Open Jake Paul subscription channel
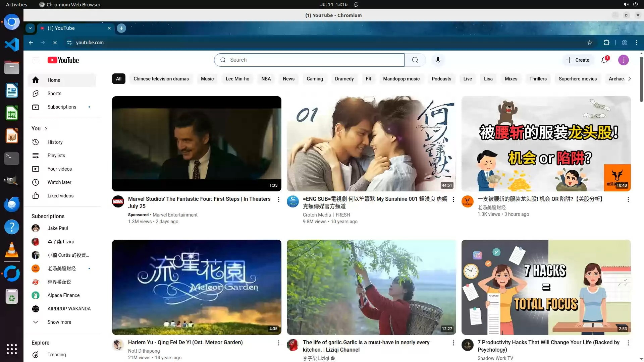This screenshot has height=362, width=644. (57, 228)
